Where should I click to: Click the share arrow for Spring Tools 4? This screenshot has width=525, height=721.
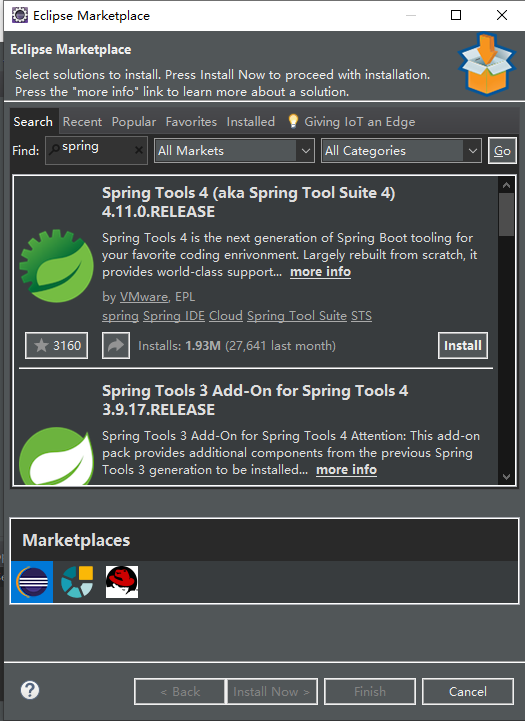116,345
